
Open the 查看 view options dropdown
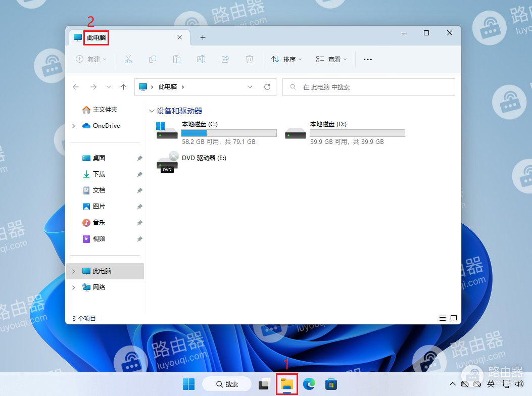point(331,59)
